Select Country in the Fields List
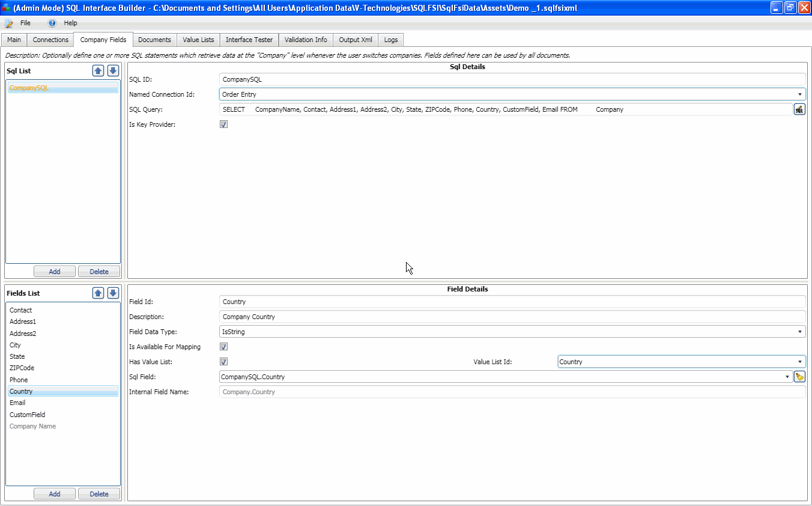812x506 pixels. click(x=63, y=391)
